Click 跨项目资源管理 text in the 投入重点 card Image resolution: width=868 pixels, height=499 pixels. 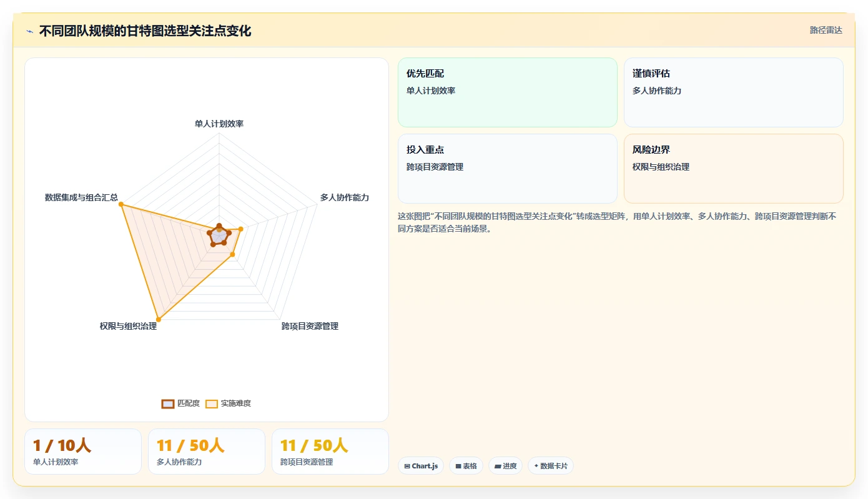[435, 167]
